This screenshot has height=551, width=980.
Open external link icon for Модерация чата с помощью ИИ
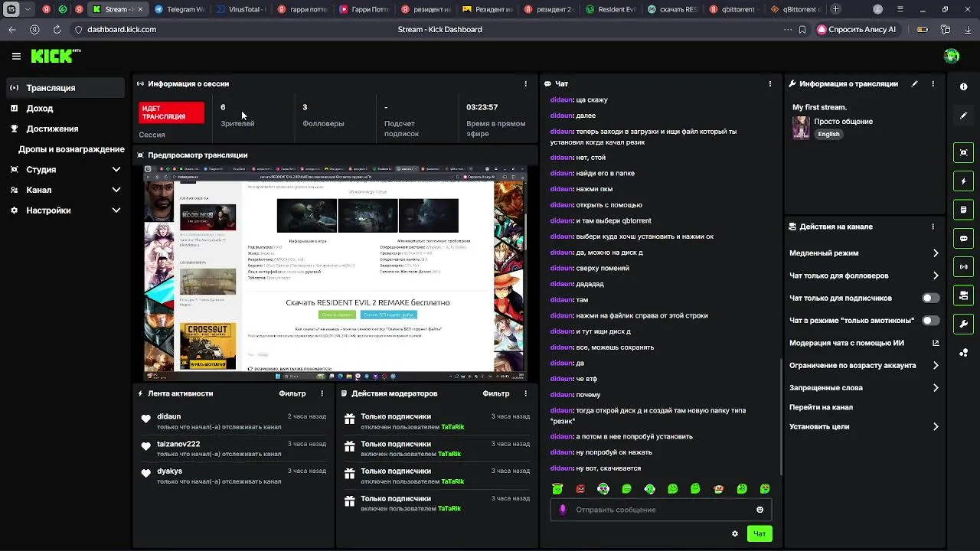coord(936,343)
